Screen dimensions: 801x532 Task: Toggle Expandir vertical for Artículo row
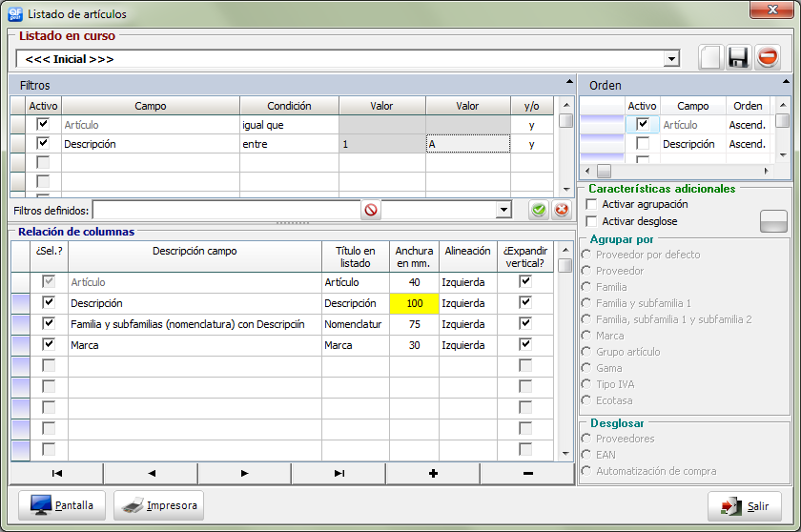(525, 282)
